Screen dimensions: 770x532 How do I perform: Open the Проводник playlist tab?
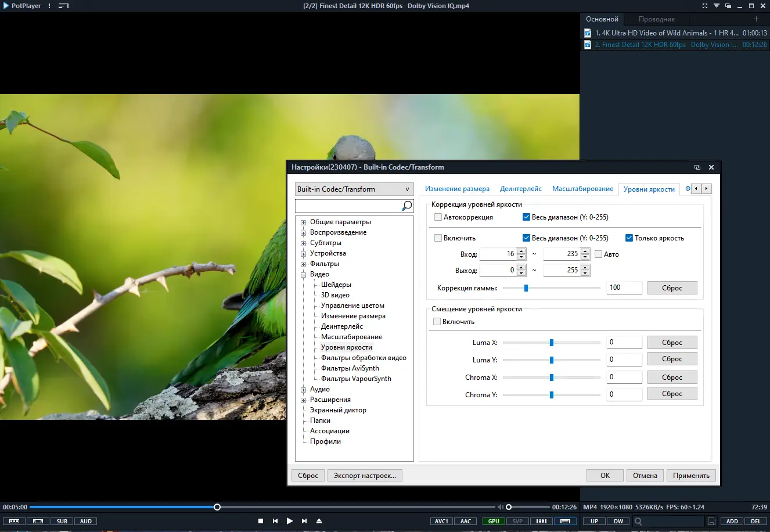(x=656, y=19)
